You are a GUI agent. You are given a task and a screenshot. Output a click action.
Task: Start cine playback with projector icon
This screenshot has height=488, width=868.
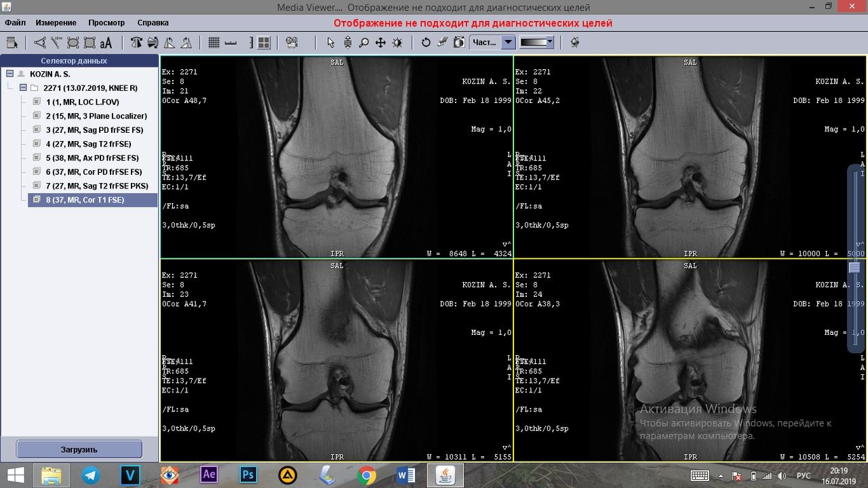[292, 43]
